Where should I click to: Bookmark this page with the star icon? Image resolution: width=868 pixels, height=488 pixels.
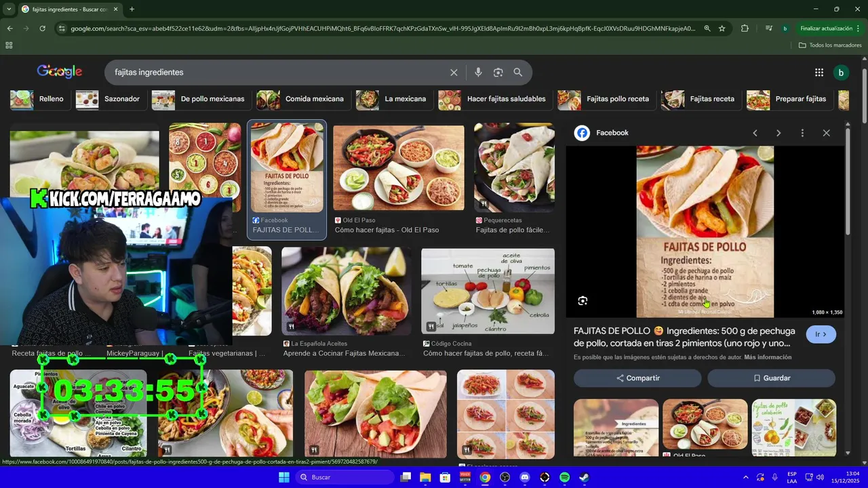pyautogui.click(x=722, y=28)
